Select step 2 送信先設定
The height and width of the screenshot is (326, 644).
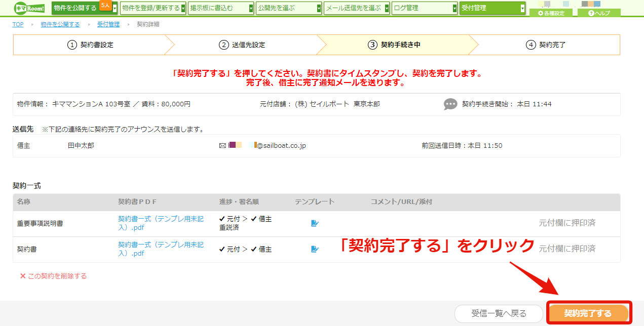[x=242, y=45]
